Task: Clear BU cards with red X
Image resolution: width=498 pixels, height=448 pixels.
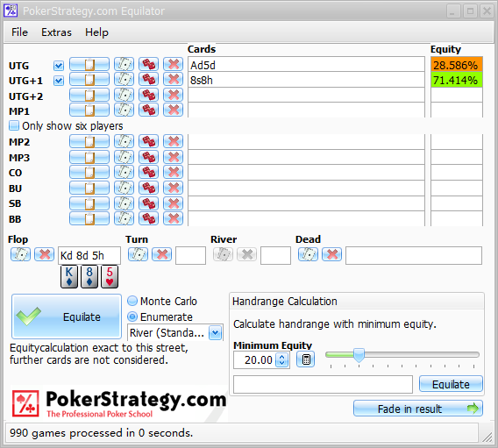Action: tap(173, 188)
